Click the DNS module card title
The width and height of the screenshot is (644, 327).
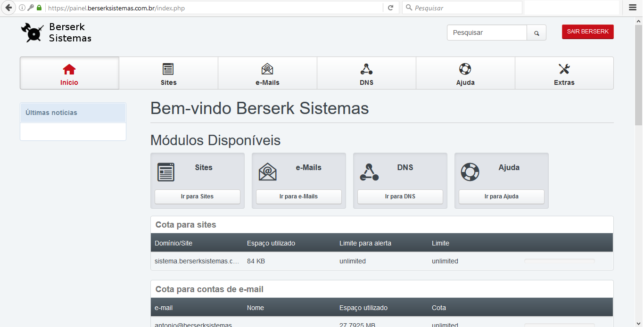click(405, 167)
